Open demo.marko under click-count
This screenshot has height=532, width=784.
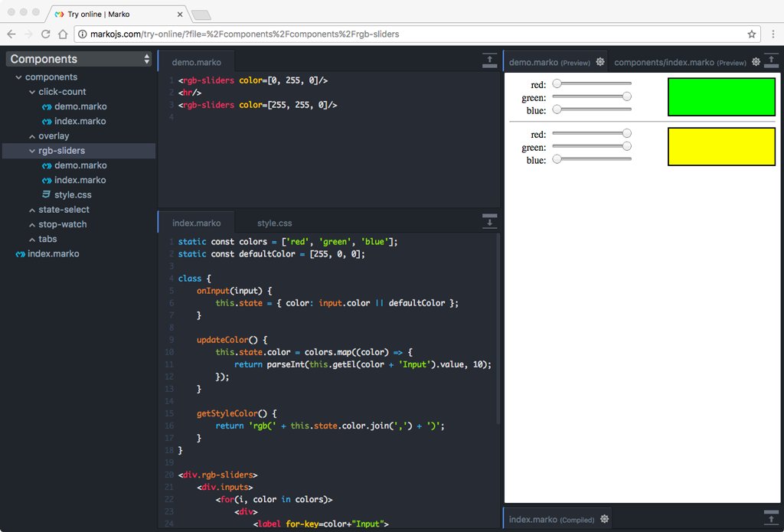coord(80,106)
